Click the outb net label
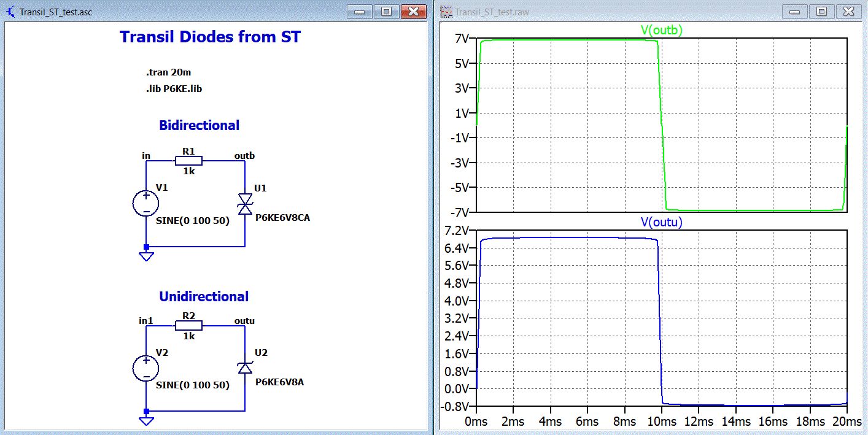 [244, 155]
